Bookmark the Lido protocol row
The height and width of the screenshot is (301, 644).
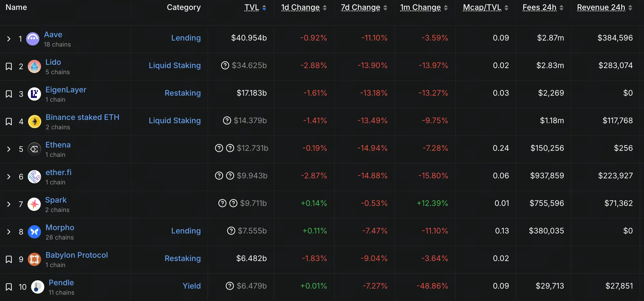pos(9,66)
